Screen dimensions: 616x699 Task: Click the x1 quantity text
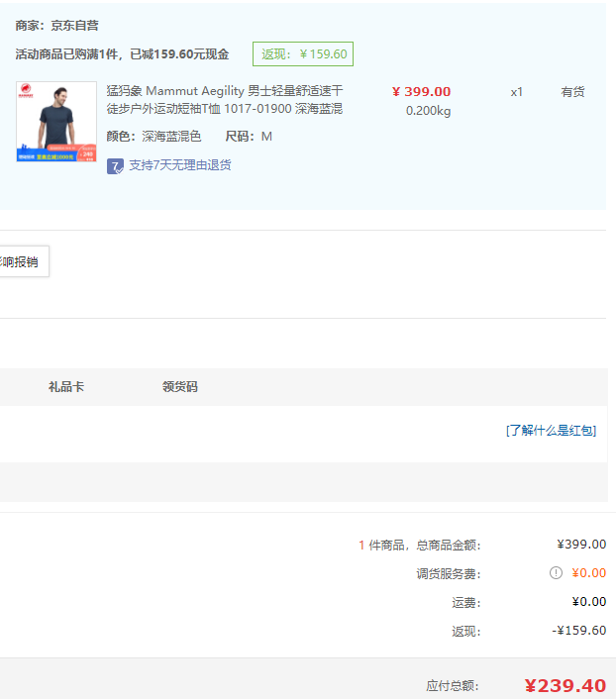pos(517,92)
